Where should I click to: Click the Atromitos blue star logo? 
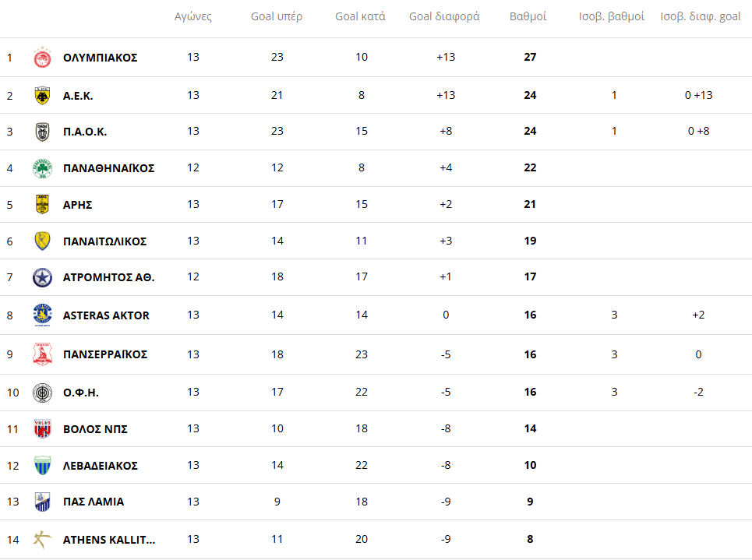click(42, 277)
